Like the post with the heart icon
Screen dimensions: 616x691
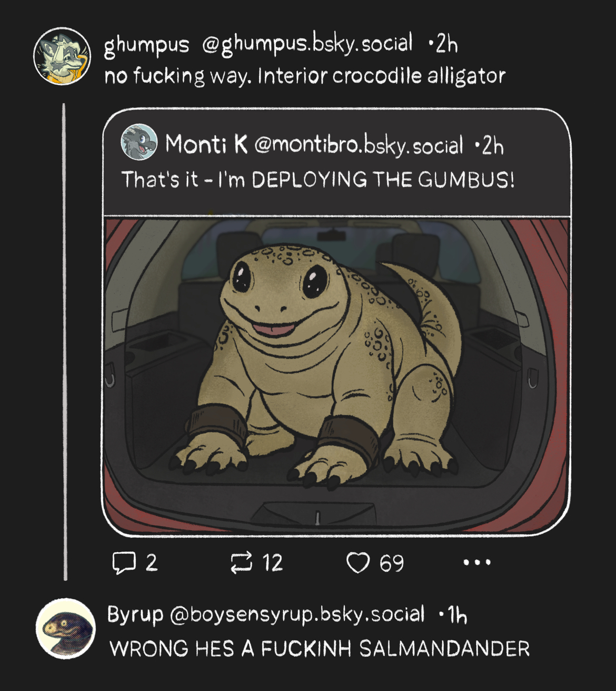coord(358,562)
